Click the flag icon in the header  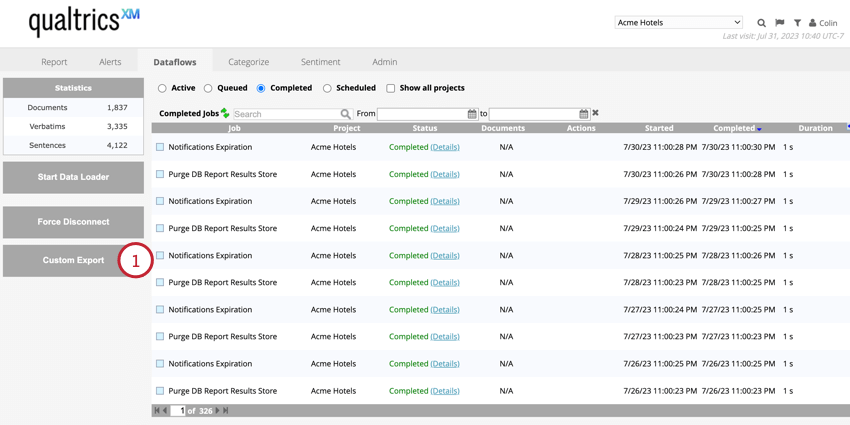click(779, 23)
